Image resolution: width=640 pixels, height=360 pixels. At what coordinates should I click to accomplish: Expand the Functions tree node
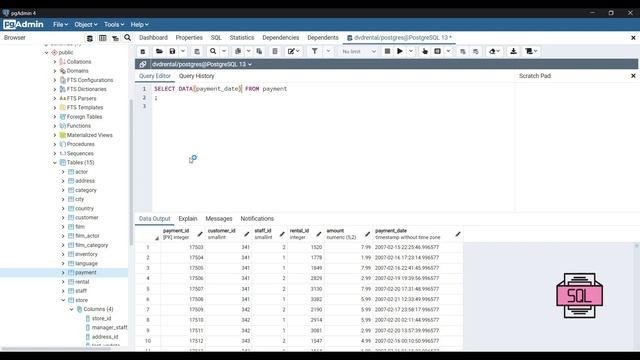55,126
